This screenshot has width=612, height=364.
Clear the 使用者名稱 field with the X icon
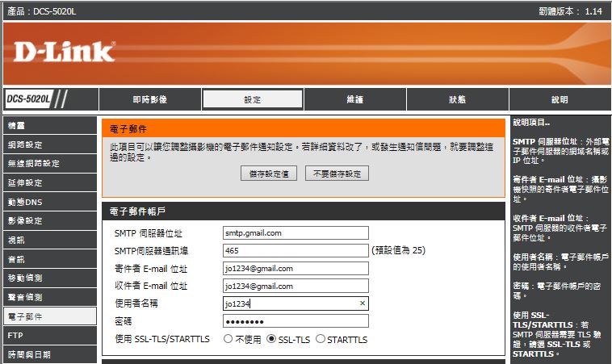[362, 303]
